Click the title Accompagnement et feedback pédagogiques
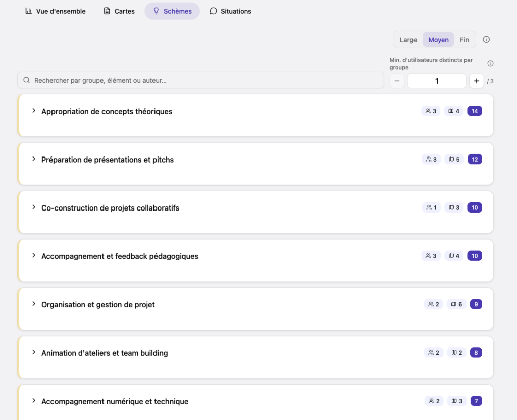This screenshot has height=420, width=517. coord(120,256)
